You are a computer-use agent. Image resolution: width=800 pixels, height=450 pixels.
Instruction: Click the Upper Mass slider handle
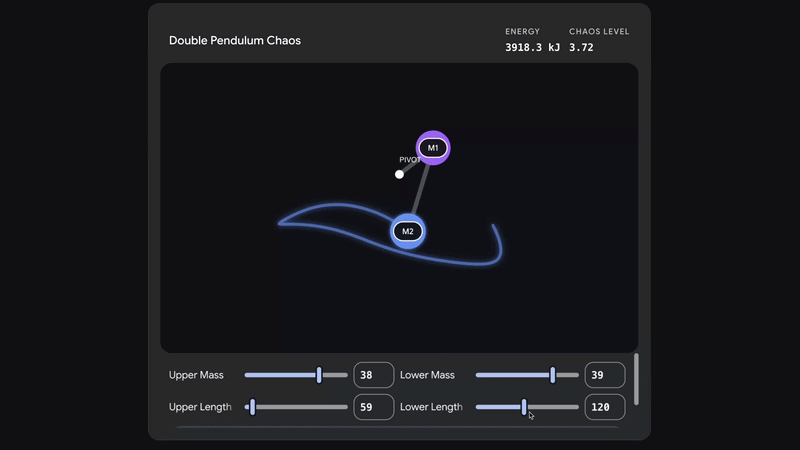319,375
